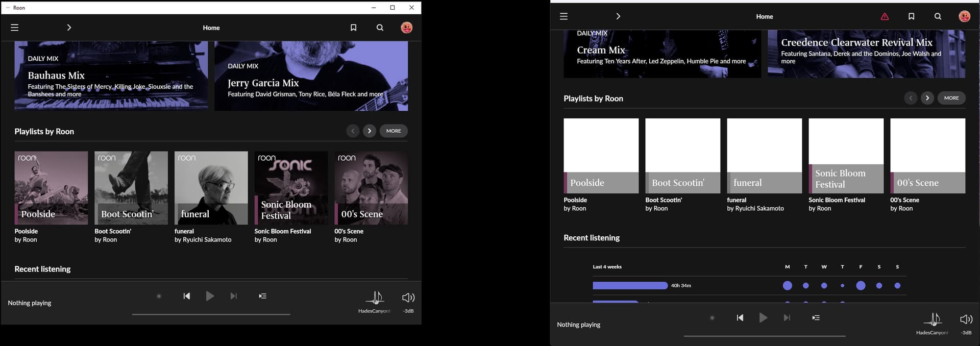Open 00's Scene playlist tile in right window
The image size is (980, 346).
click(x=928, y=156)
